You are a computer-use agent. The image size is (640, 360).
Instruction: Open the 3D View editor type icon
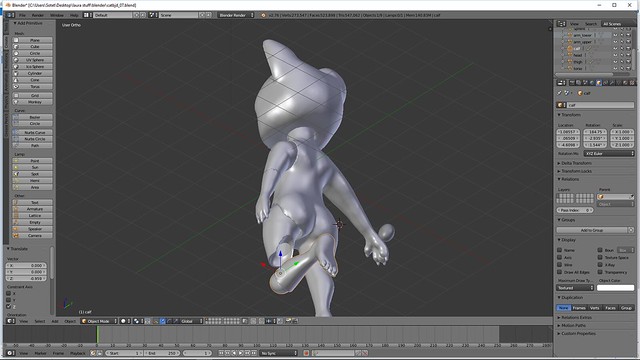tap(11, 321)
